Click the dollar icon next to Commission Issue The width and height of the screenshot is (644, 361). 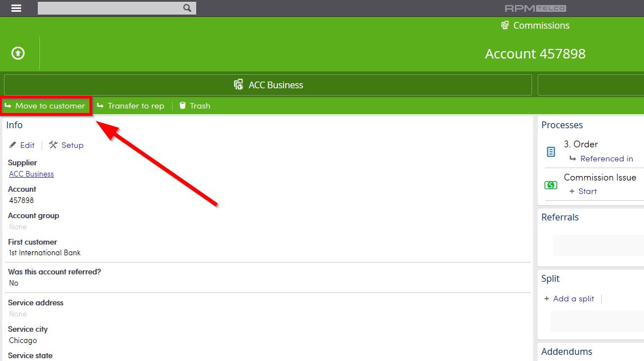550,184
